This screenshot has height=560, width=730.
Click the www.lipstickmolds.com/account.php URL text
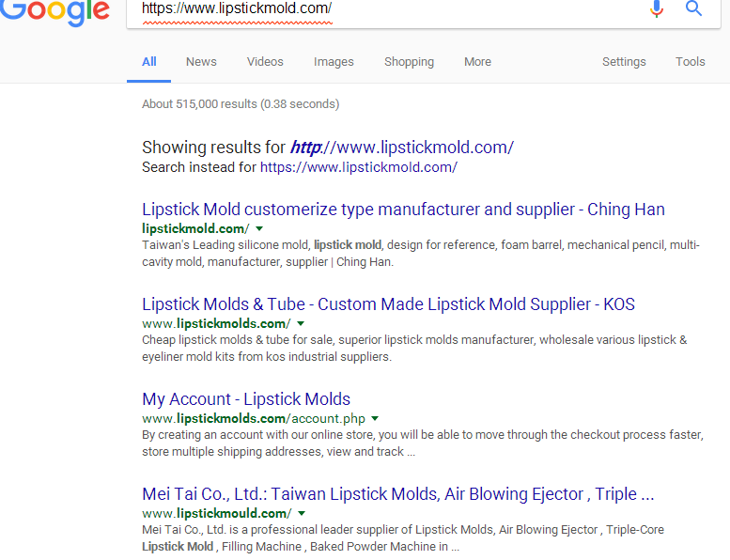click(x=254, y=419)
